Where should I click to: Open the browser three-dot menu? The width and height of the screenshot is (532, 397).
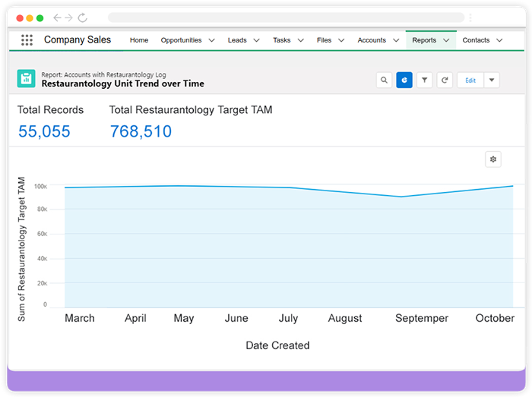pyautogui.click(x=470, y=17)
